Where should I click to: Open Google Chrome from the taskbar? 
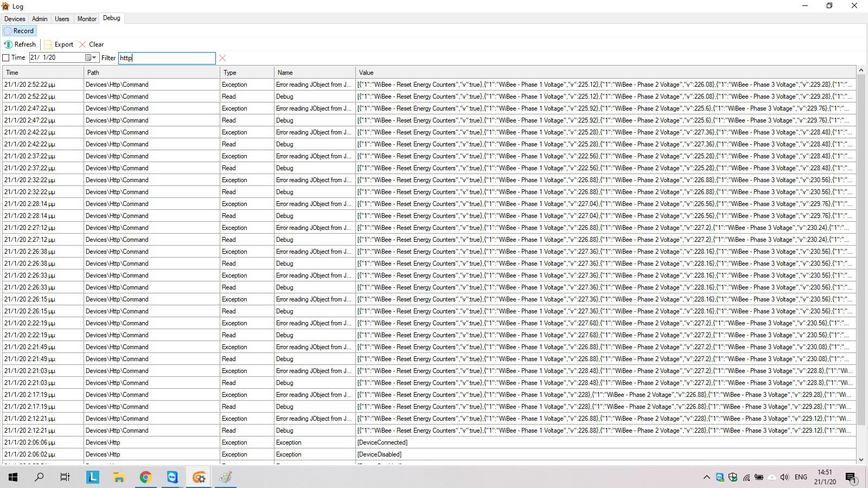click(x=145, y=477)
